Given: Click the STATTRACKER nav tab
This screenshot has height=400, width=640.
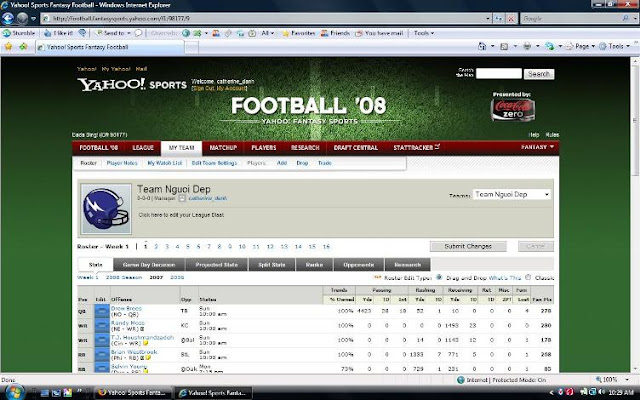Looking at the screenshot, I should click(416, 148).
